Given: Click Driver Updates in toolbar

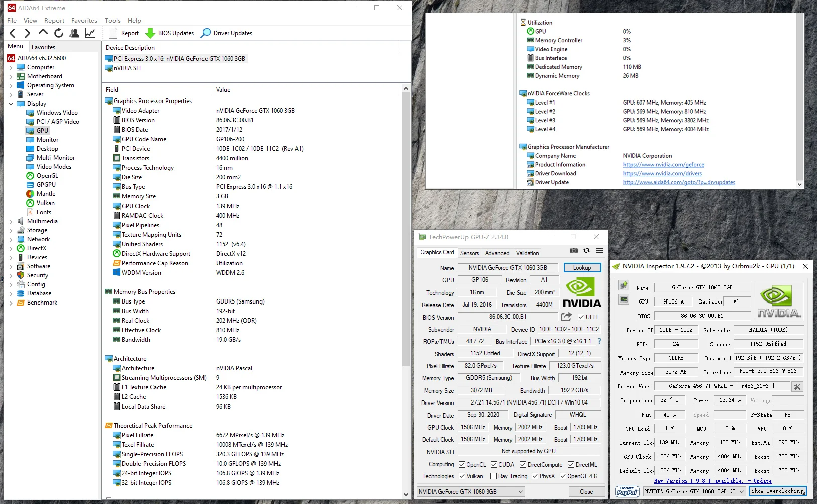Looking at the screenshot, I should click(x=227, y=33).
